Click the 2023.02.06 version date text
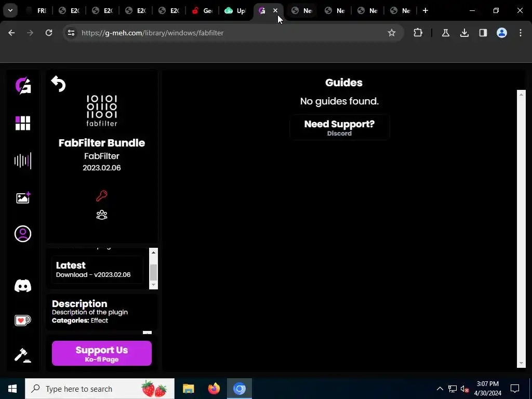Image resolution: width=532 pixels, height=399 pixels. (102, 168)
